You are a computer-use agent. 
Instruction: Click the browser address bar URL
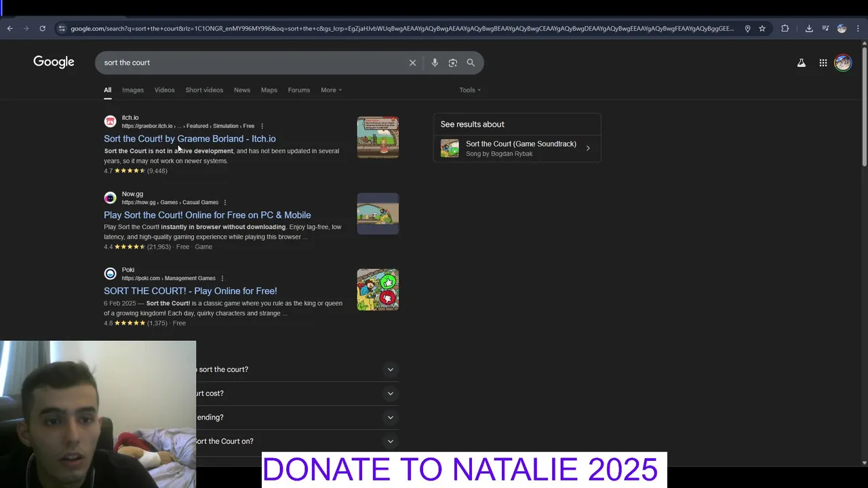(401, 28)
